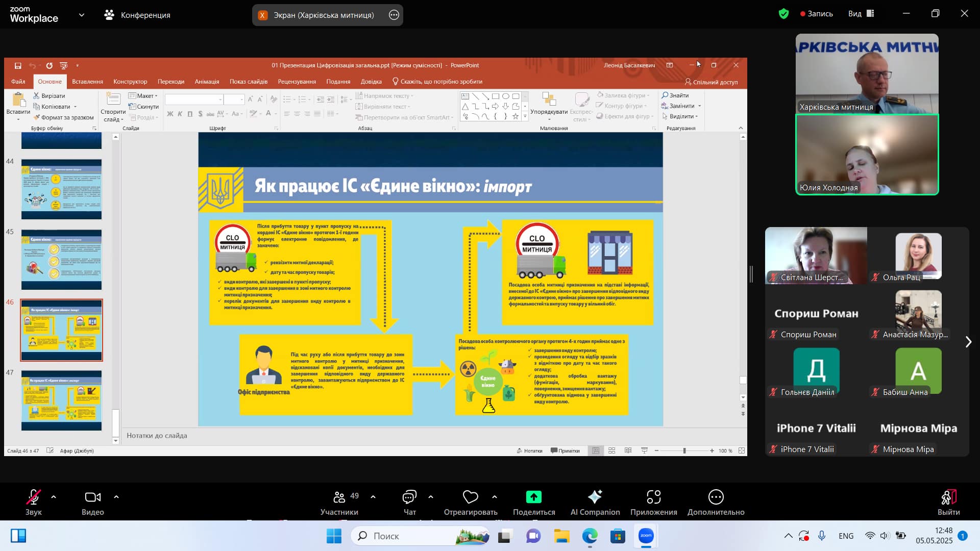980x551 pixels.
Task: Open the Макет layout dropdown
Action: (143, 96)
